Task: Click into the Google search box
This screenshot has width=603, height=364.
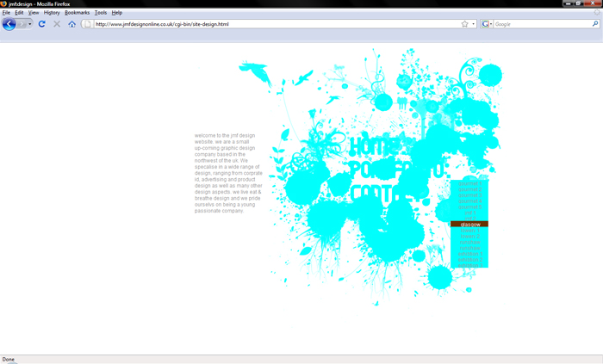Action: [542, 24]
